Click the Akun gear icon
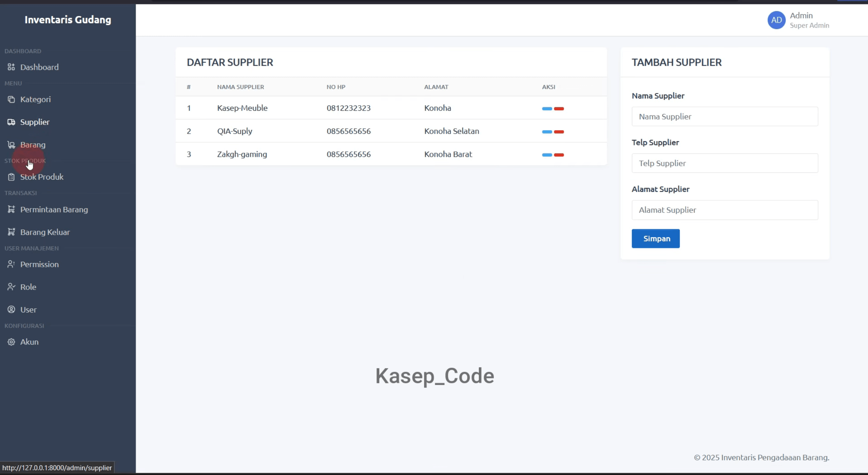 11,342
